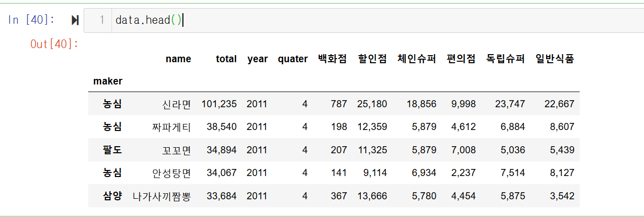This screenshot has height=217, width=644.
Task: Click the 할인점 value 9,114
Action: (x=374, y=173)
